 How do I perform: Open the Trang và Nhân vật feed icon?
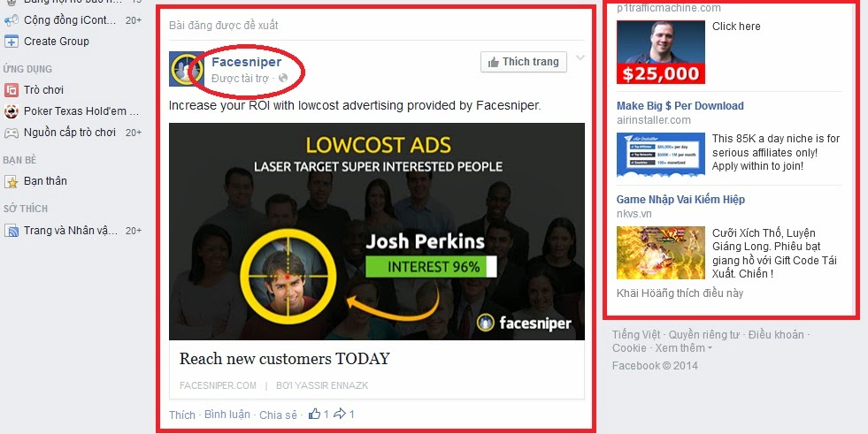pos(12,231)
